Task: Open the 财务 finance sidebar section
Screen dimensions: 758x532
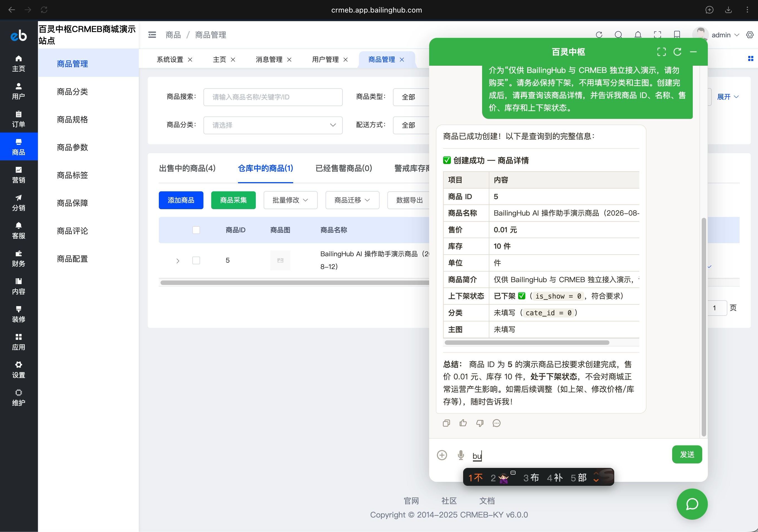Action: tap(18, 258)
